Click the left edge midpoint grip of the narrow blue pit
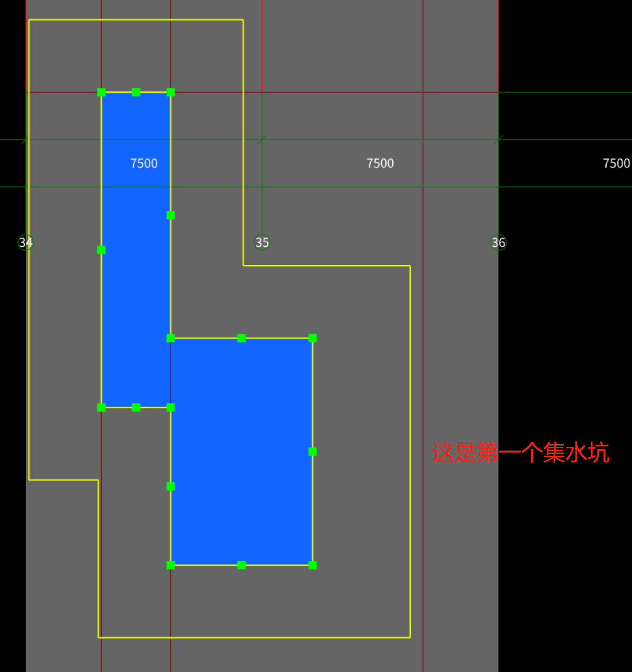Viewport: 632px width, 672px height. point(101,250)
